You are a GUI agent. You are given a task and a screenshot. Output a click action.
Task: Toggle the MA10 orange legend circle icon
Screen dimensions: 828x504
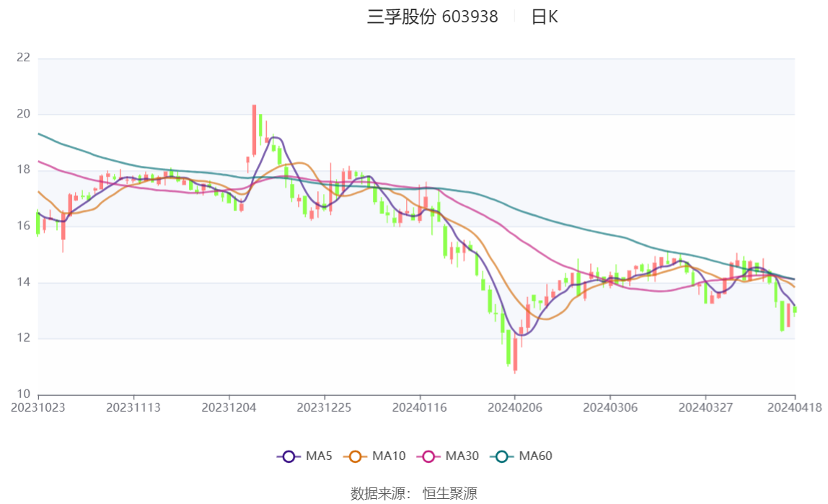point(355,456)
